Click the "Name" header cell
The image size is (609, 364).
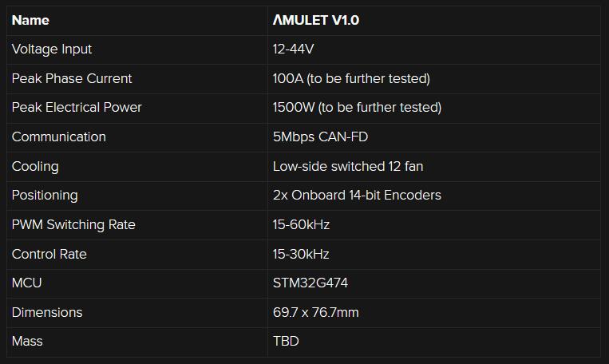click(30, 20)
